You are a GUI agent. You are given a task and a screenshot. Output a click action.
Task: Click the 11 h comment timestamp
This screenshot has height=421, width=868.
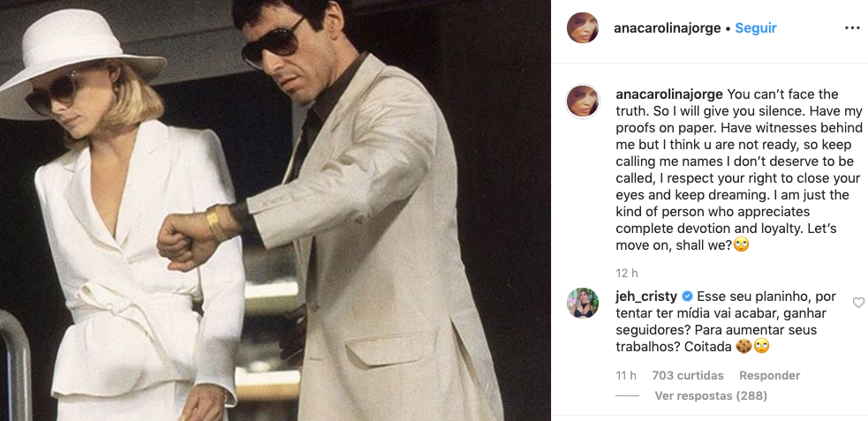point(626,376)
